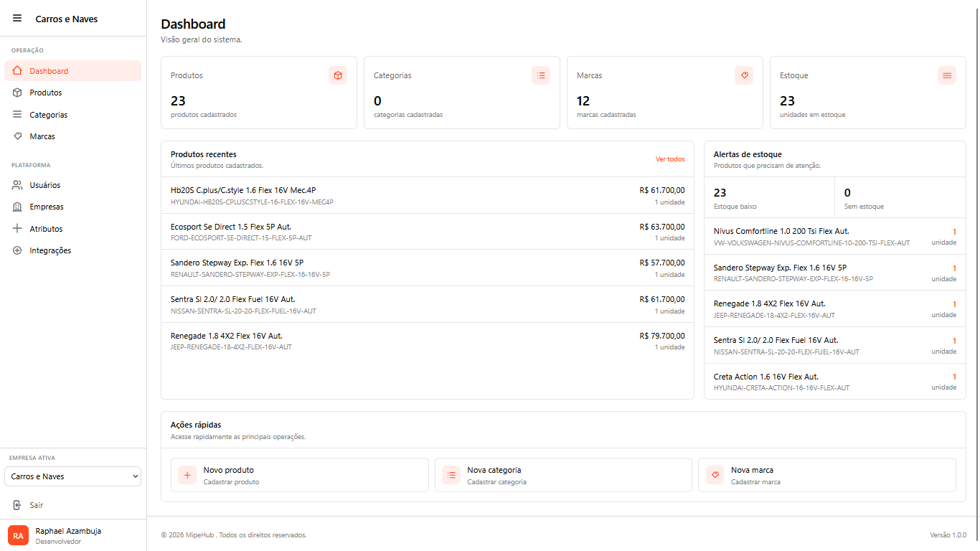980x551 pixels.
Task: Click the tag icon on Marcas card
Action: click(x=744, y=75)
